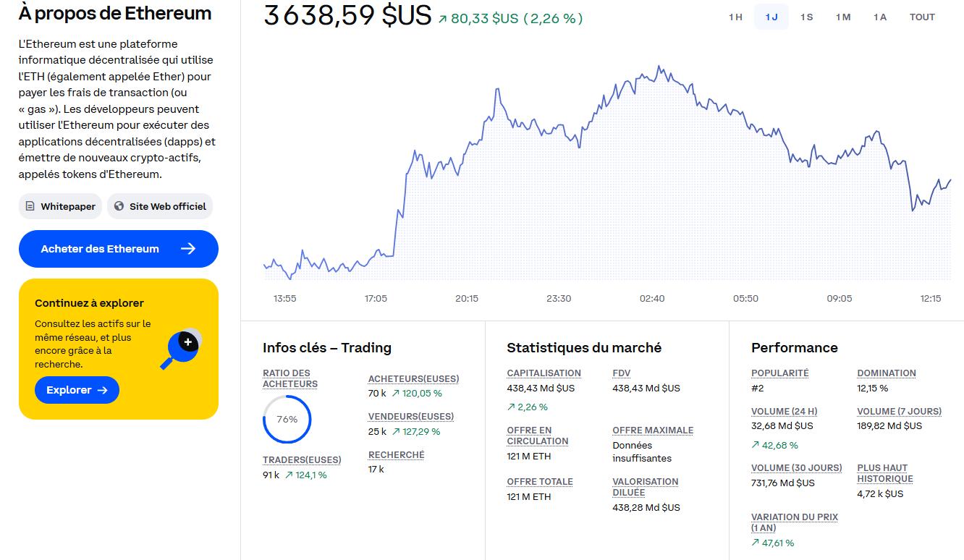Click the 12,15 % domination value
Viewport: 964px width, 560px height.
click(x=872, y=388)
